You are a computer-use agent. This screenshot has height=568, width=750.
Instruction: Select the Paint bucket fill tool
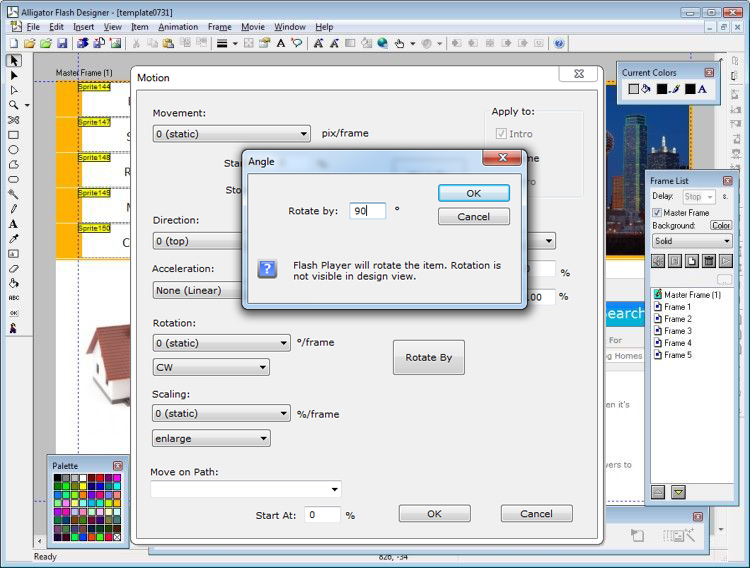(13, 283)
